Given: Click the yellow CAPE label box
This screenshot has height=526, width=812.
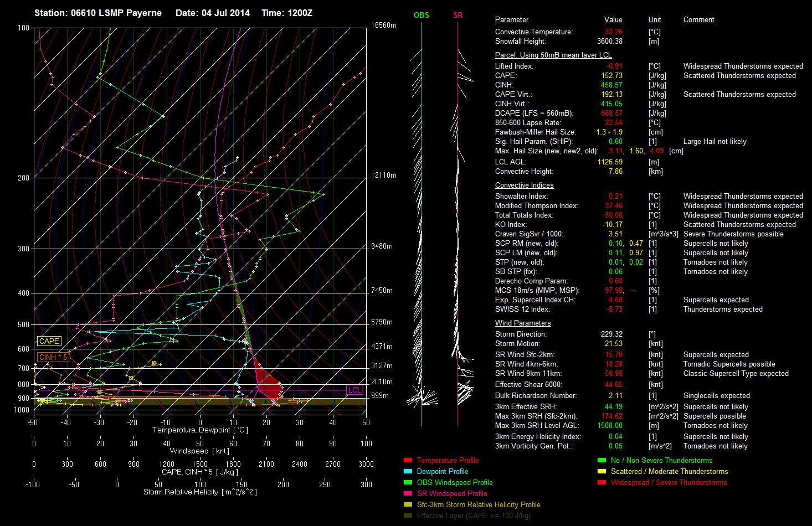Looking at the screenshot, I should [49, 341].
